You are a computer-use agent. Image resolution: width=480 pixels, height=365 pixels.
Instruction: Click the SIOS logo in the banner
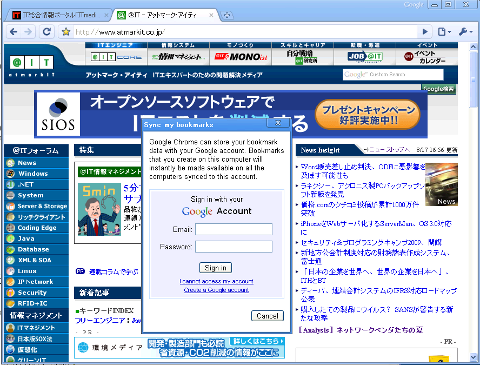point(58,114)
